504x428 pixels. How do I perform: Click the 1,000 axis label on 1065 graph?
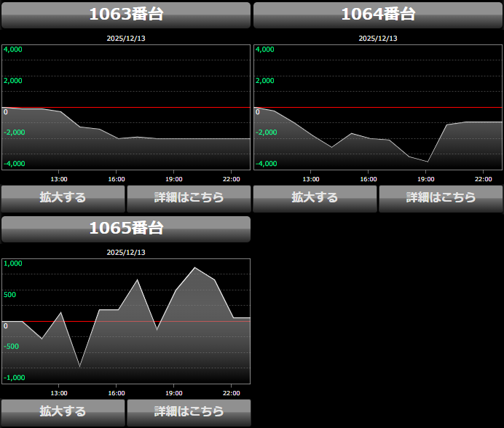tap(13, 263)
